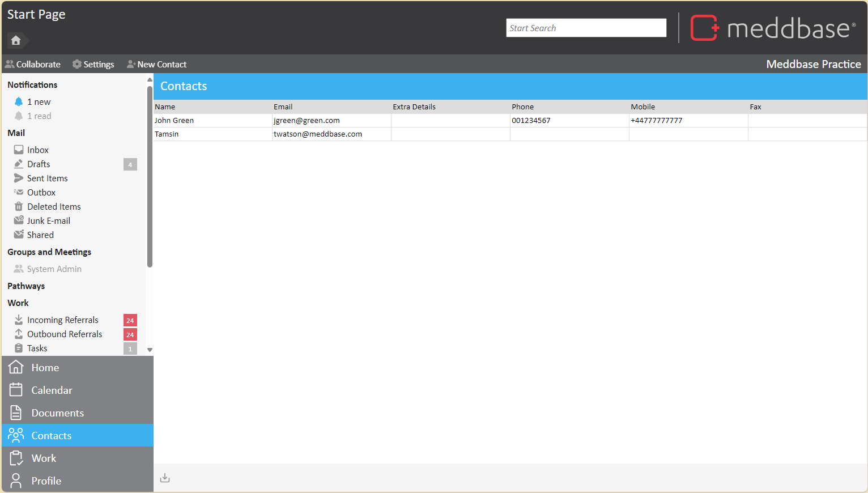Click the export download icon below contacts

[165, 478]
